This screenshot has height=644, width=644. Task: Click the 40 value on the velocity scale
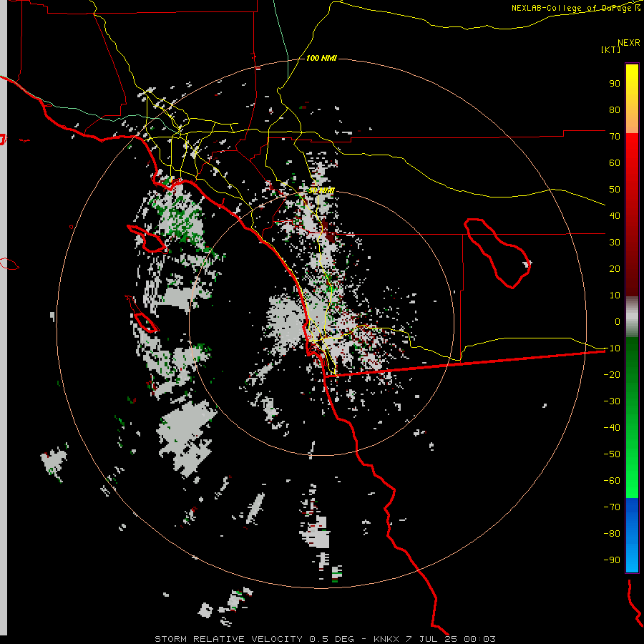click(615, 215)
